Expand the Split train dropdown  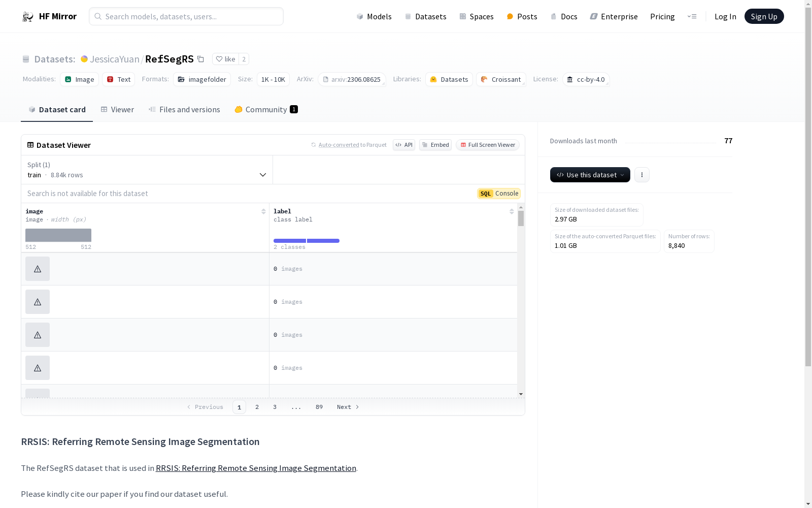(147, 170)
